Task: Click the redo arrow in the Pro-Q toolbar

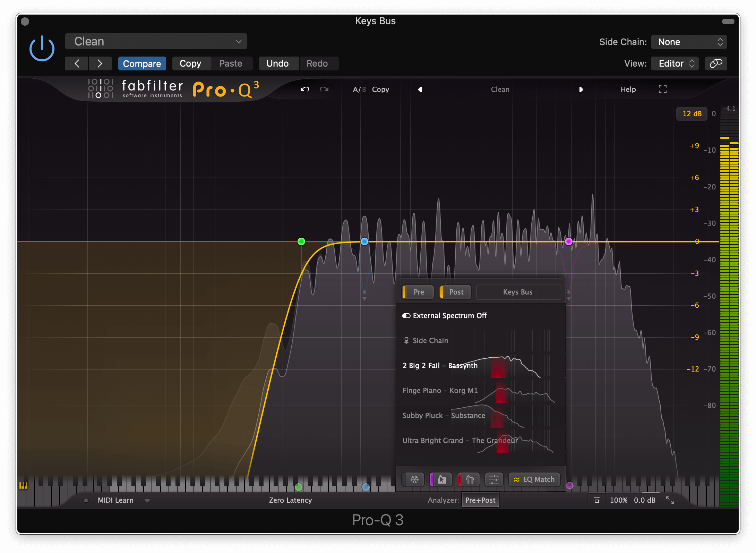Action: coord(324,89)
